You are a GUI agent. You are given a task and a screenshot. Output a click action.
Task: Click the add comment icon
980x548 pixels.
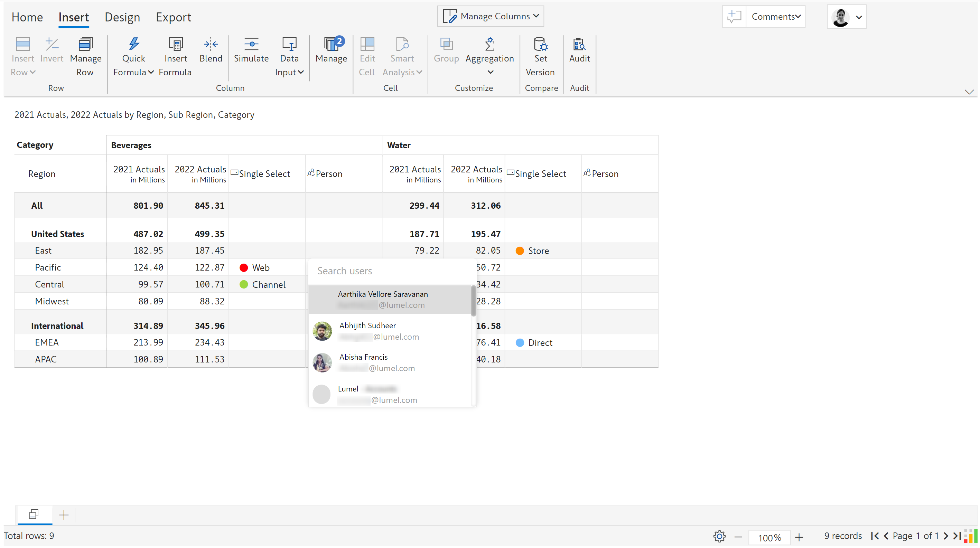click(x=734, y=17)
